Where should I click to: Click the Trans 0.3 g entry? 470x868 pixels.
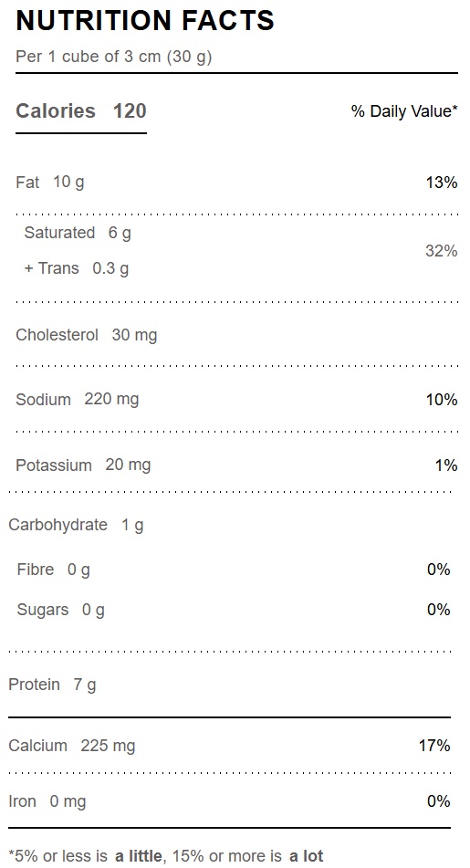[77, 268]
